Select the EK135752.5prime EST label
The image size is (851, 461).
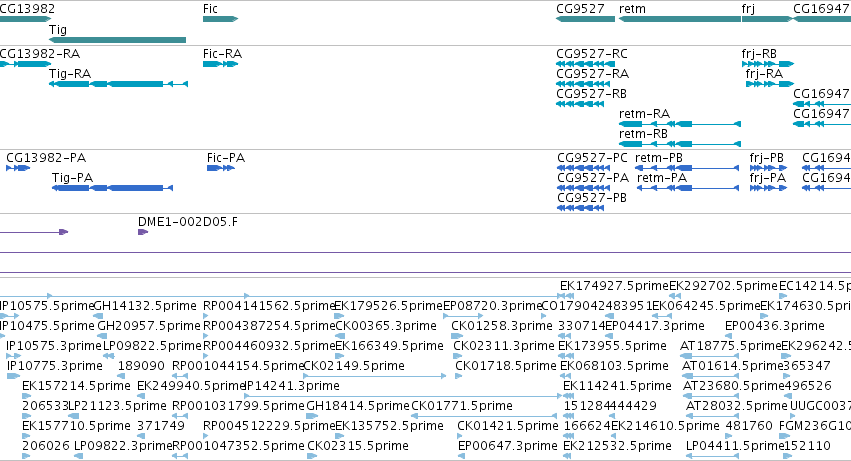click(390, 427)
